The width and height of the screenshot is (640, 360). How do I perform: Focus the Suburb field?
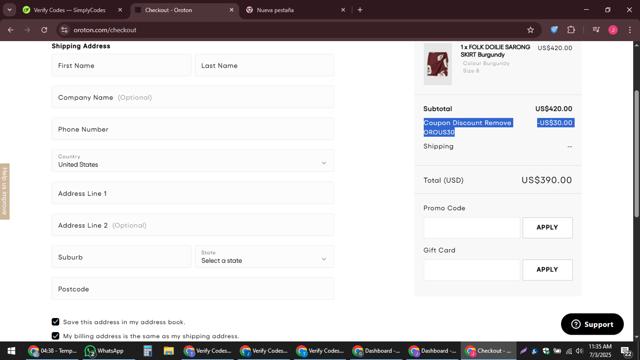click(x=121, y=257)
